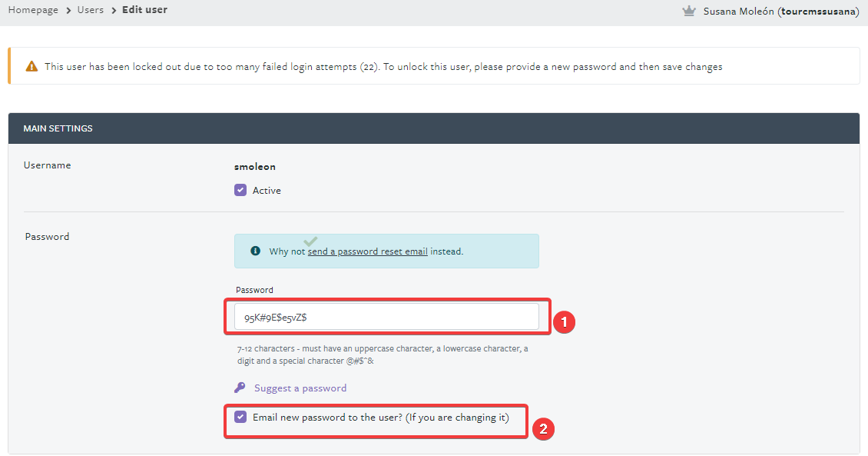Click the Email new password to the user label
The height and width of the screenshot is (456, 868).
(381, 418)
